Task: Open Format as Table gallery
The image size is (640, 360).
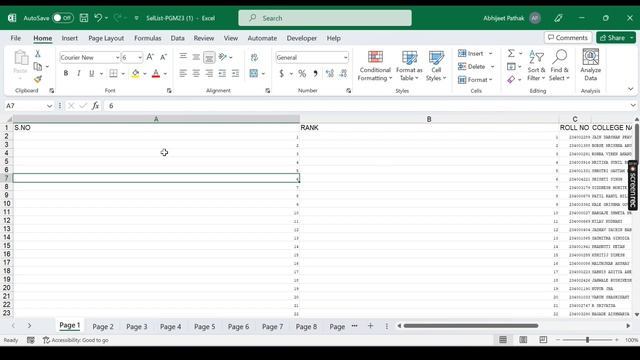Action: 409,66
